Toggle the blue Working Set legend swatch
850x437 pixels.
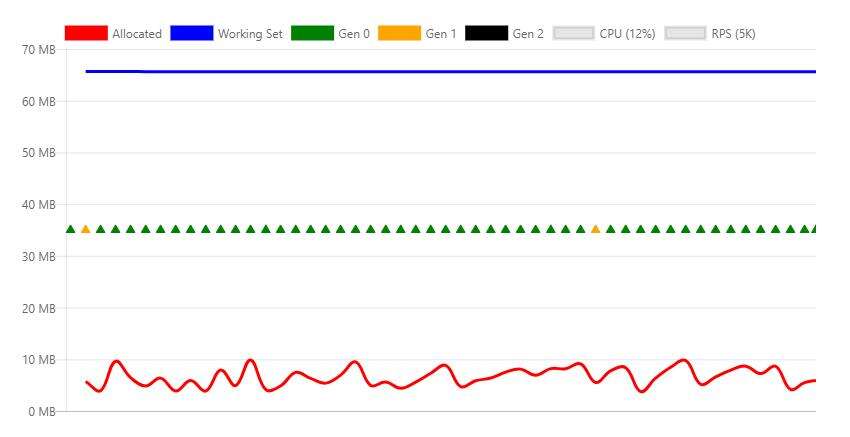click(x=192, y=33)
